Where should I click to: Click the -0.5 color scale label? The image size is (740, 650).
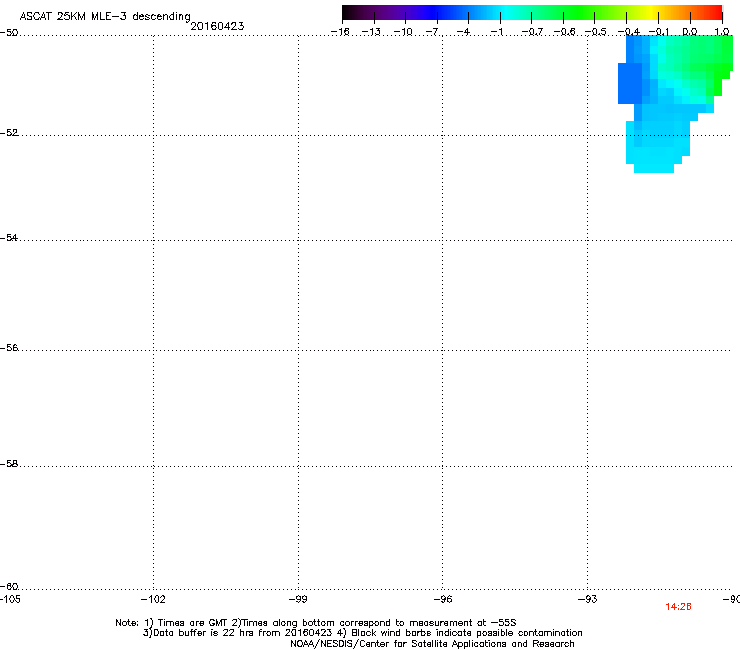[595, 32]
